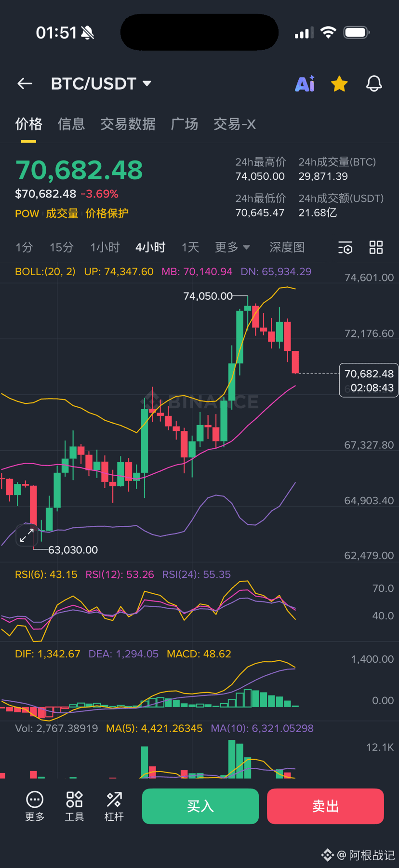Switch to the 广场 tab
Screen dimensions: 399x868
tap(185, 124)
